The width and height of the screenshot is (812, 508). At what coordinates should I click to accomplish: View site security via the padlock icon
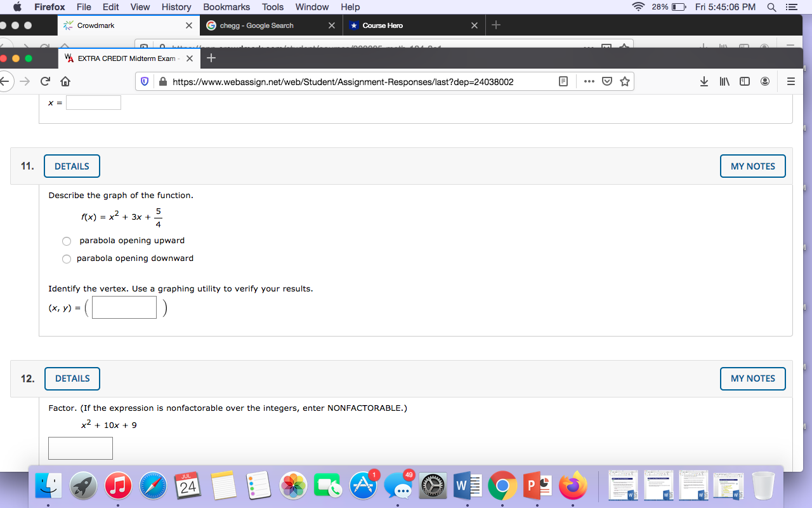163,82
